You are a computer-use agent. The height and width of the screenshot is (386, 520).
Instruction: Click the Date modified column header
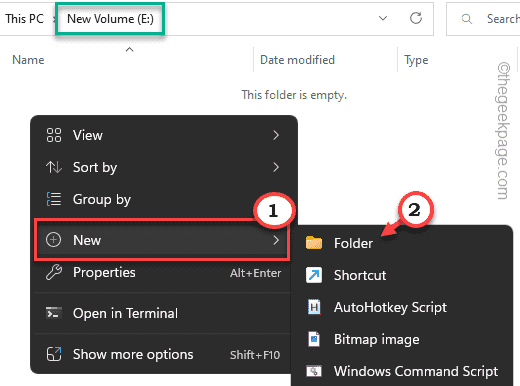[297, 60]
